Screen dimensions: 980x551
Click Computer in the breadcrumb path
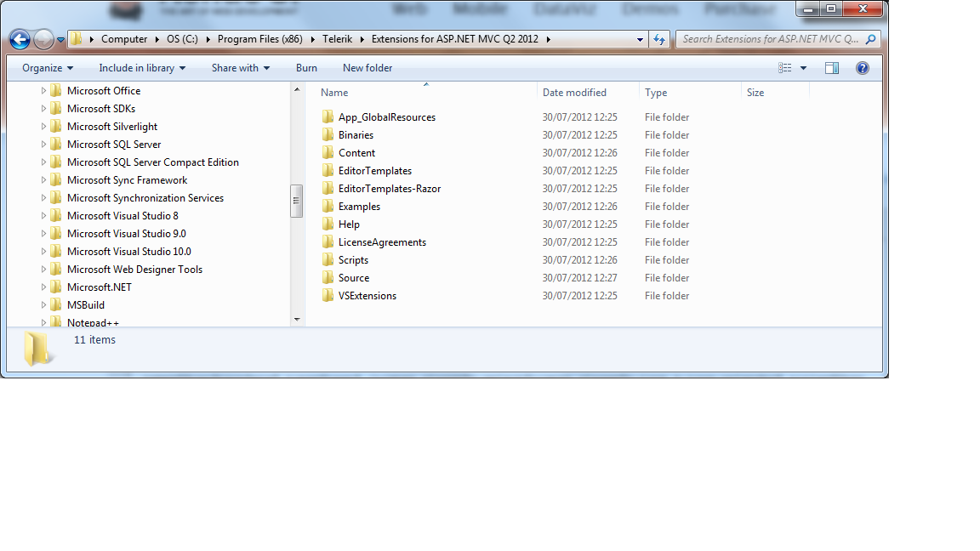click(123, 39)
